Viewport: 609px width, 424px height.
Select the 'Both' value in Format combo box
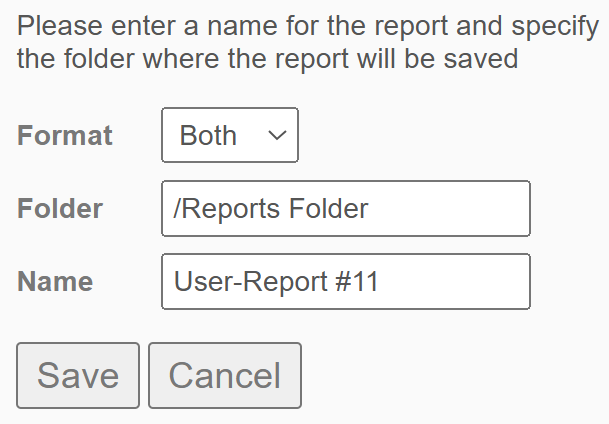pos(209,135)
